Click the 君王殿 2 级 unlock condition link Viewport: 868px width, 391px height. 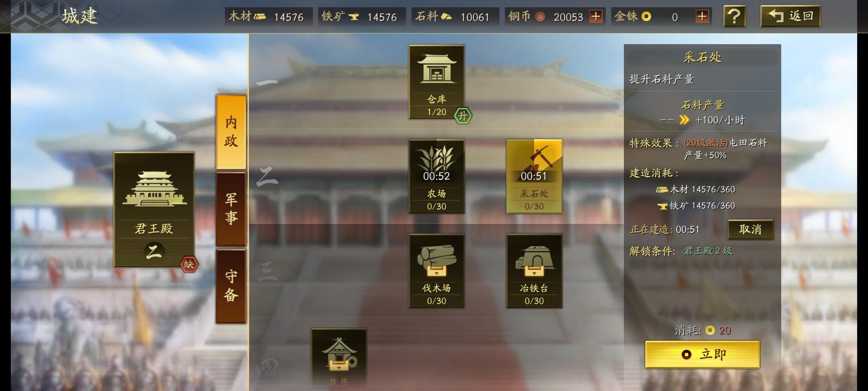(708, 251)
